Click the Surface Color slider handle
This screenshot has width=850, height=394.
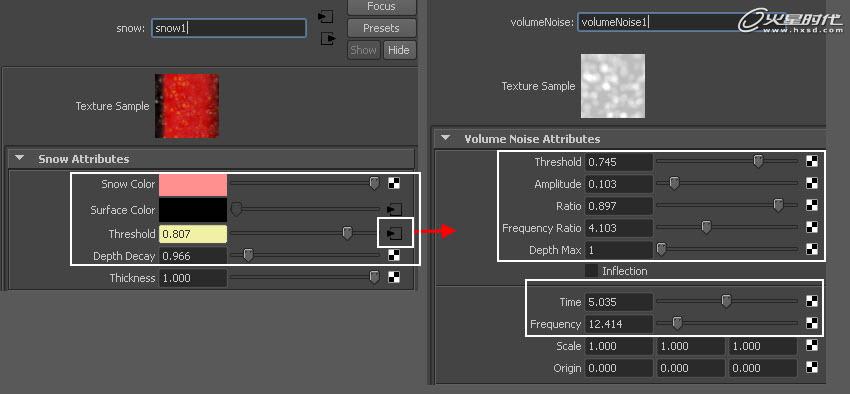[236, 209]
